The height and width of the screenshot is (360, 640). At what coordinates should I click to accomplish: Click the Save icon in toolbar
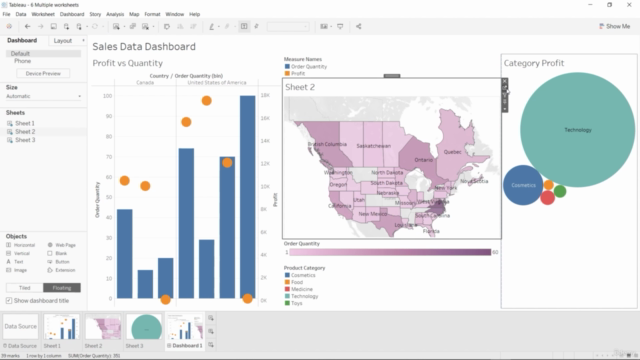pyautogui.click(x=53, y=27)
